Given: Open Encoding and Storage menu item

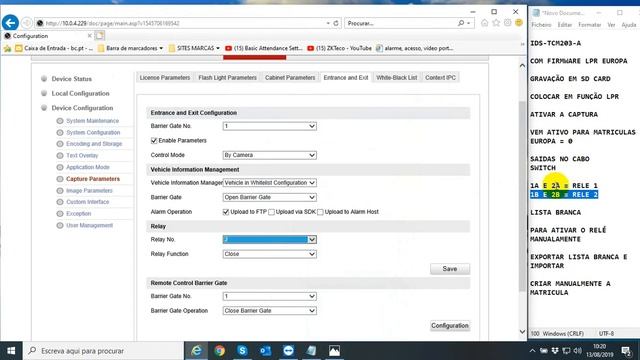Looking at the screenshot, I should 94,144.
